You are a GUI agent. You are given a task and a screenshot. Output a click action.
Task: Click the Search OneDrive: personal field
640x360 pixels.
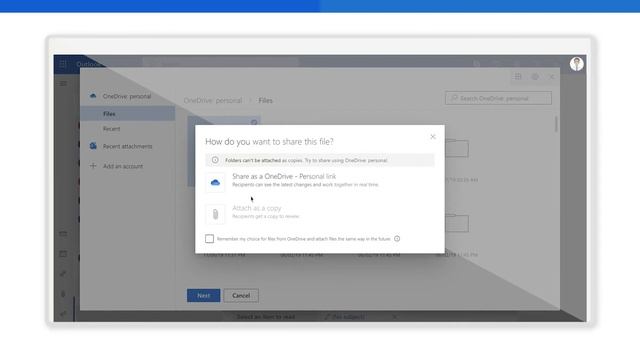pyautogui.click(x=498, y=98)
